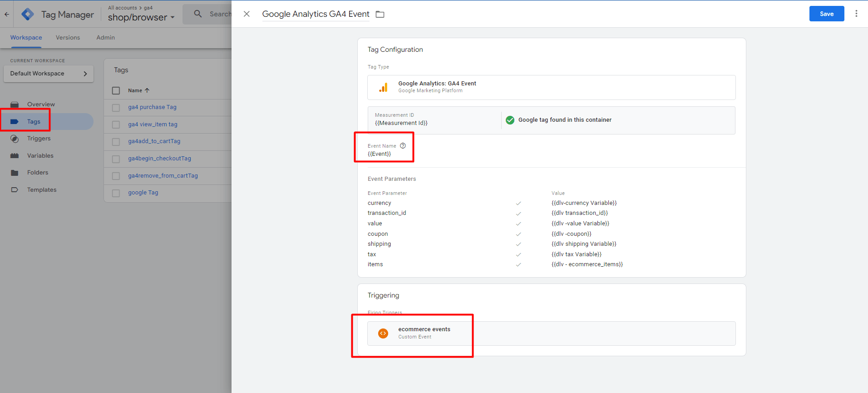This screenshot has height=393, width=868.
Task: Switch to the Workspace tab
Action: pyautogui.click(x=26, y=38)
